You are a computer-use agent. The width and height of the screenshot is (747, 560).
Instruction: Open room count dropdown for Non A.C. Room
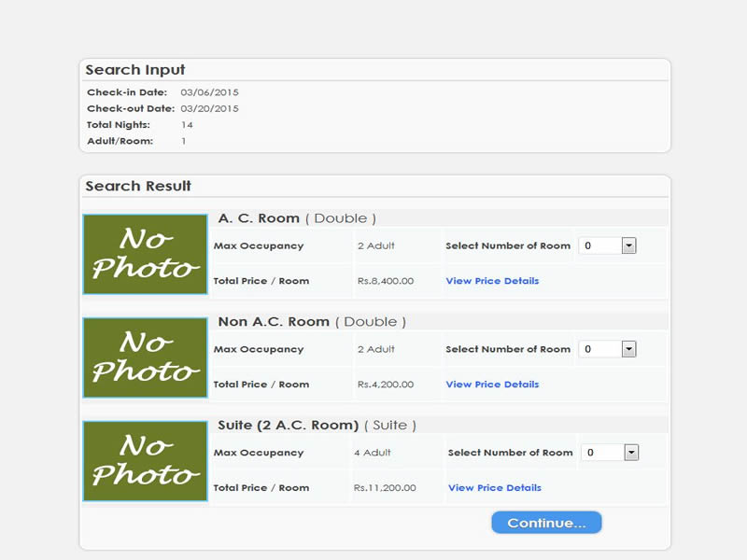click(x=608, y=349)
